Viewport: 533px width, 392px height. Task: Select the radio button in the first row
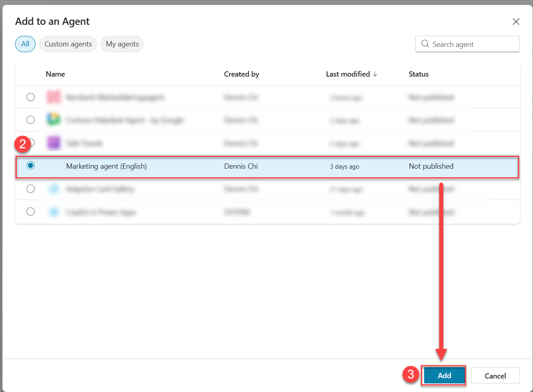pyautogui.click(x=31, y=97)
